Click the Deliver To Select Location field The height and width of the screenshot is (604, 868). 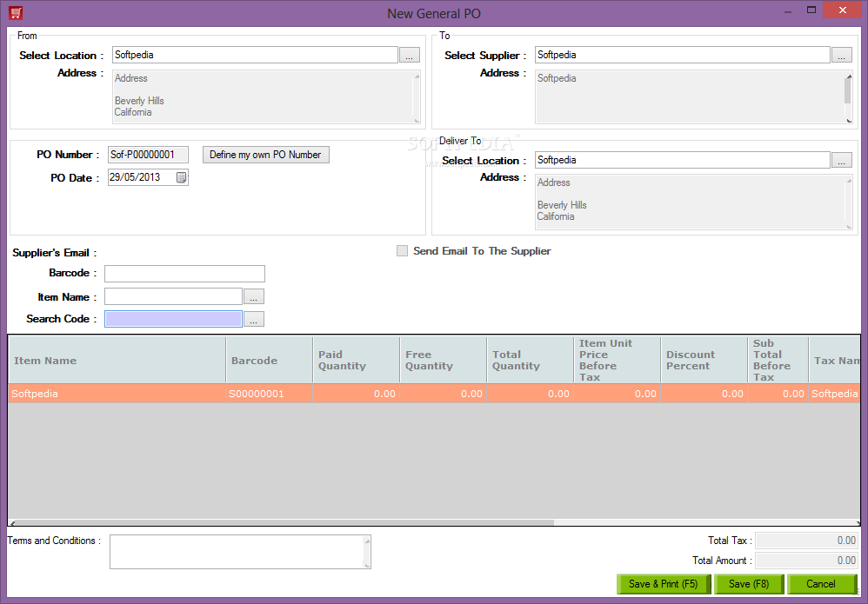point(683,160)
